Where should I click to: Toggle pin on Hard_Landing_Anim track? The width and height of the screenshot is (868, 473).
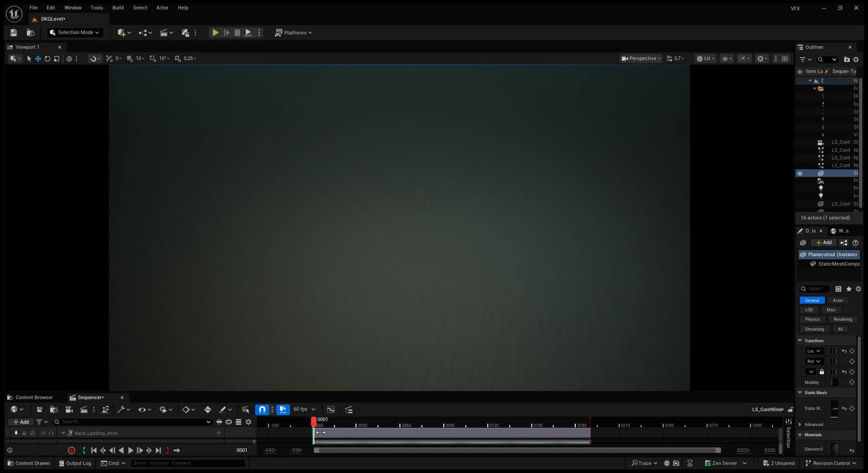tap(16, 433)
